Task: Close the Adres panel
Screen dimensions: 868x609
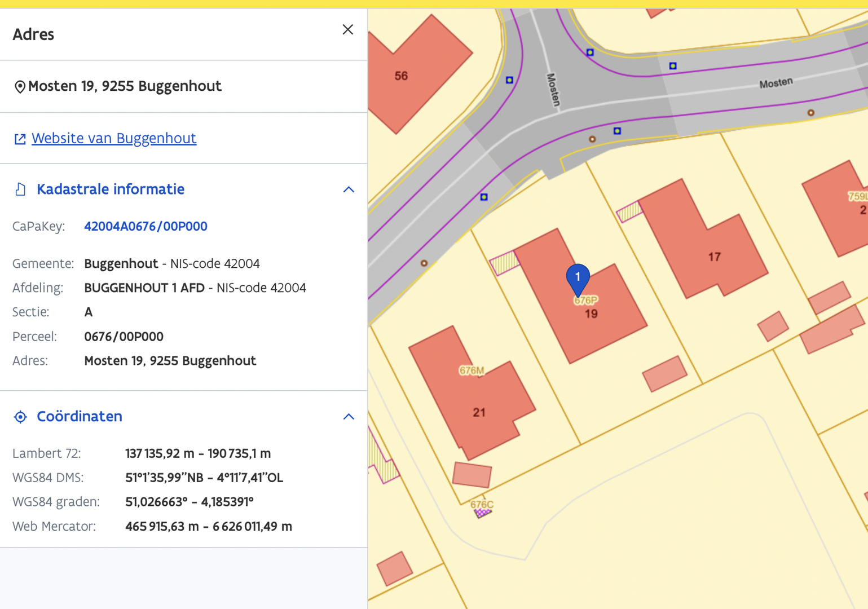Action: pyautogui.click(x=347, y=30)
